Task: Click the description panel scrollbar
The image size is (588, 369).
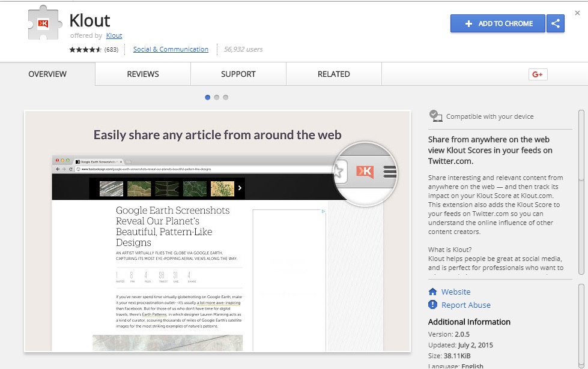Action: (581, 192)
